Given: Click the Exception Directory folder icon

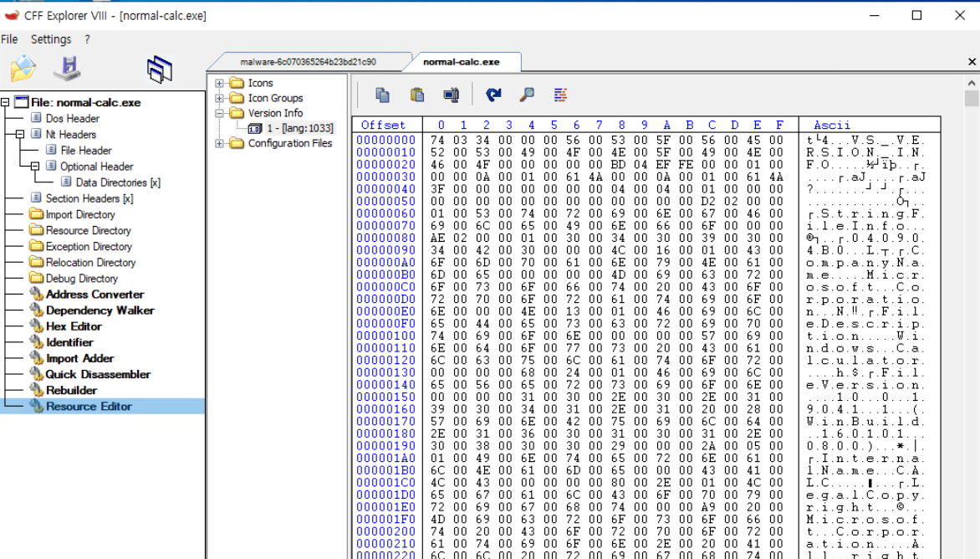Looking at the screenshot, I should 36,246.
